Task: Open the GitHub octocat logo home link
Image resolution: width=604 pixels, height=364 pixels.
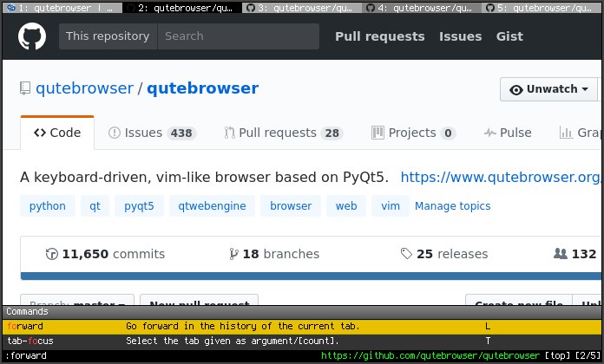Action: [x=32, y=36]
